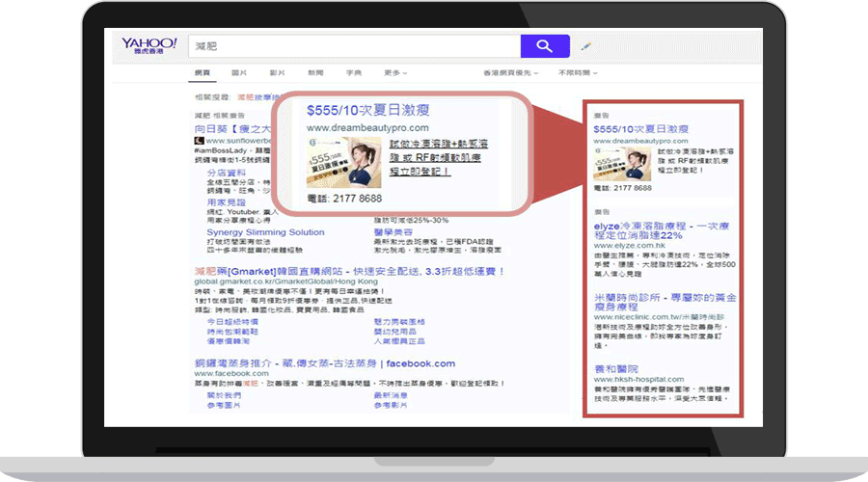
Task: Open the 分店資料 sitelink
Action: [x=226, y=173]
